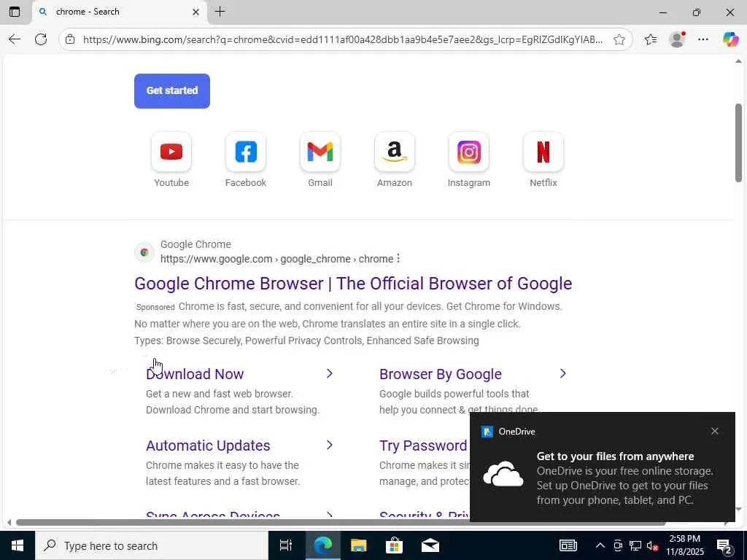Open the clock and date flyout
This screenshot has height=560, width=747.
tap(684, 545)
